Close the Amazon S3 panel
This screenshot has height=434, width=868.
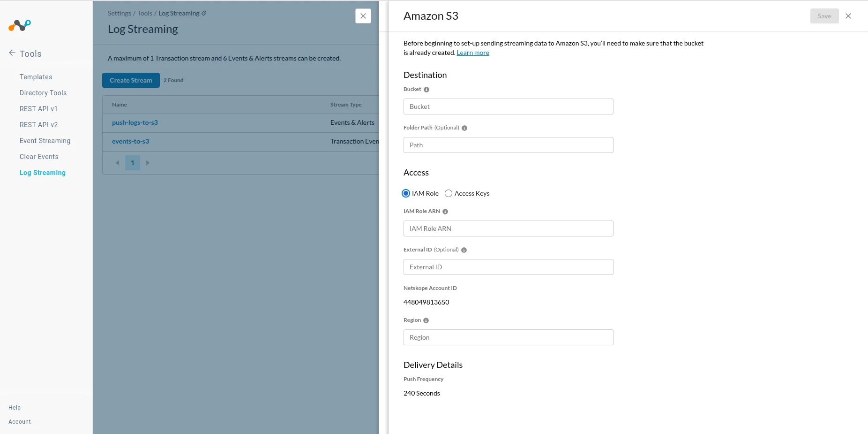tap(848, 16)
